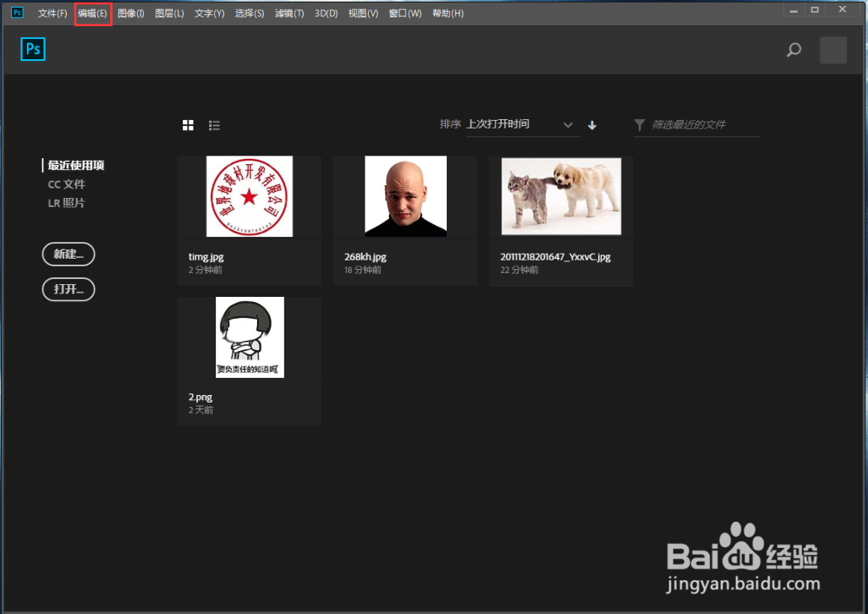Viewport: 868px width, 614px height.
Task: Click small Ps icon in title bar
Action: [17, 12]
